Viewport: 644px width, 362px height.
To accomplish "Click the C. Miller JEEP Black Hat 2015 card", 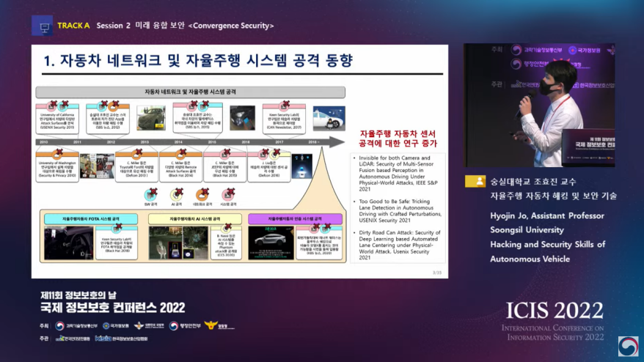I will coord(225,166).
